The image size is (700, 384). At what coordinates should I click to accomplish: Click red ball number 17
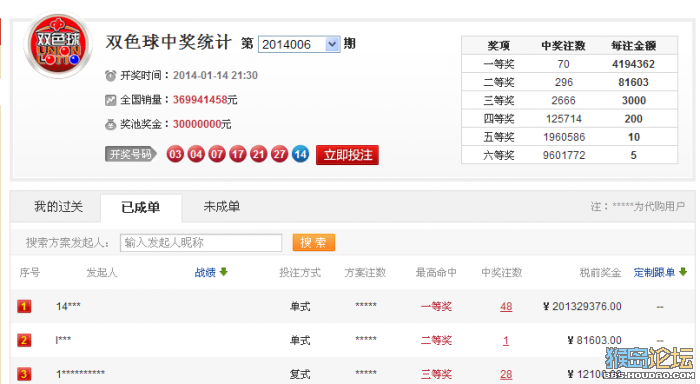[238, 154]
